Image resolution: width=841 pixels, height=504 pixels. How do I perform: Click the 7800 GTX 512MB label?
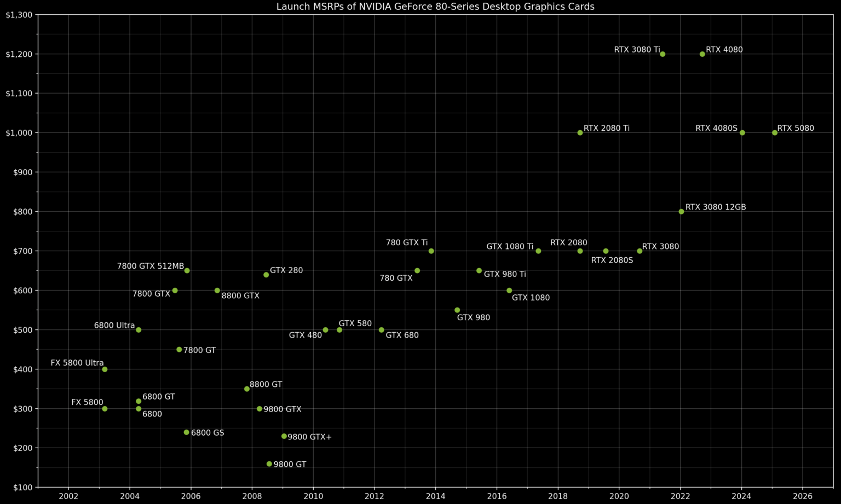(x=151, y=267)
